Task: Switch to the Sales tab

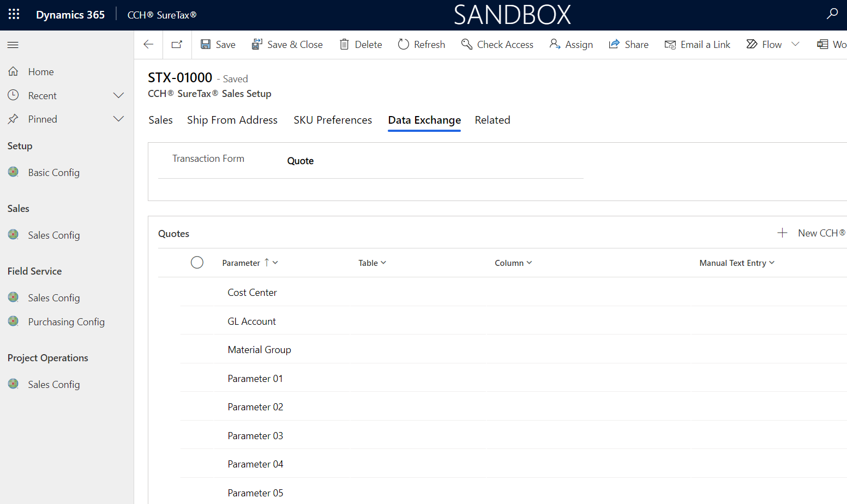Action: (160, 120)
